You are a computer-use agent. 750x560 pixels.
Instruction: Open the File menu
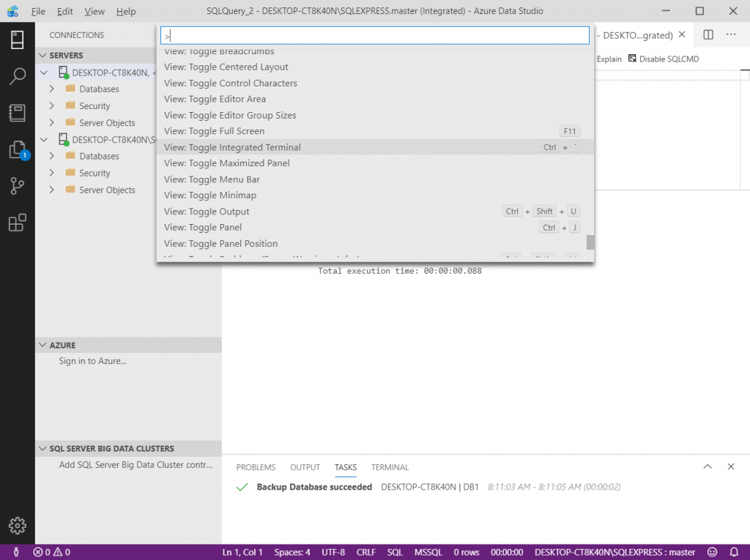coord(38,11)
